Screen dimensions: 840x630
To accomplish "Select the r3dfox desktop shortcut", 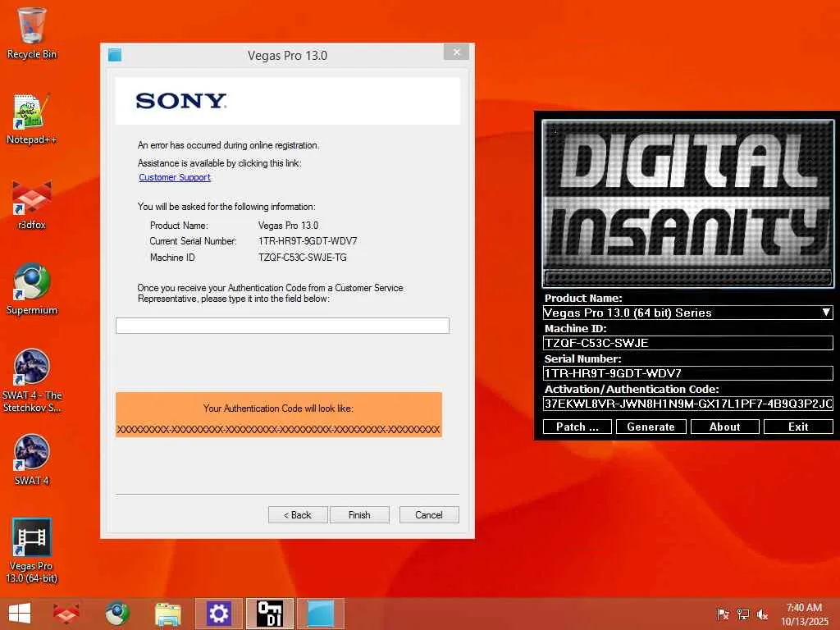I will click(x=32, y=204).
